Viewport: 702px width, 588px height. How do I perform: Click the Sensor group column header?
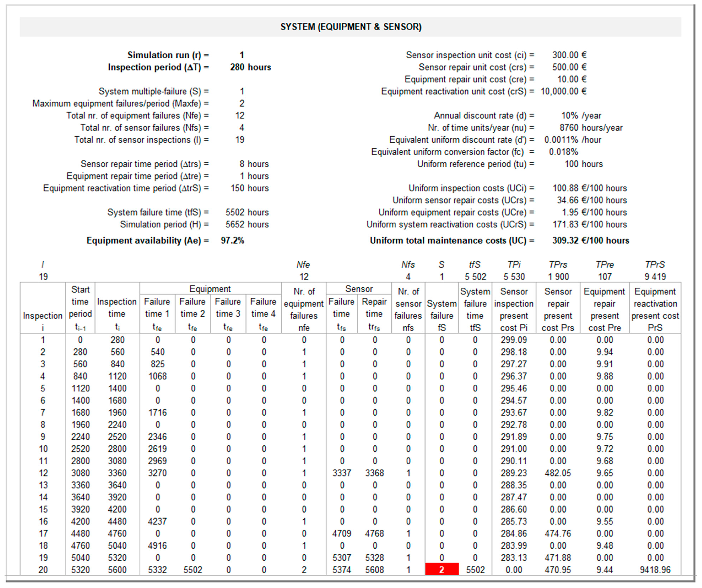[359, 289]
